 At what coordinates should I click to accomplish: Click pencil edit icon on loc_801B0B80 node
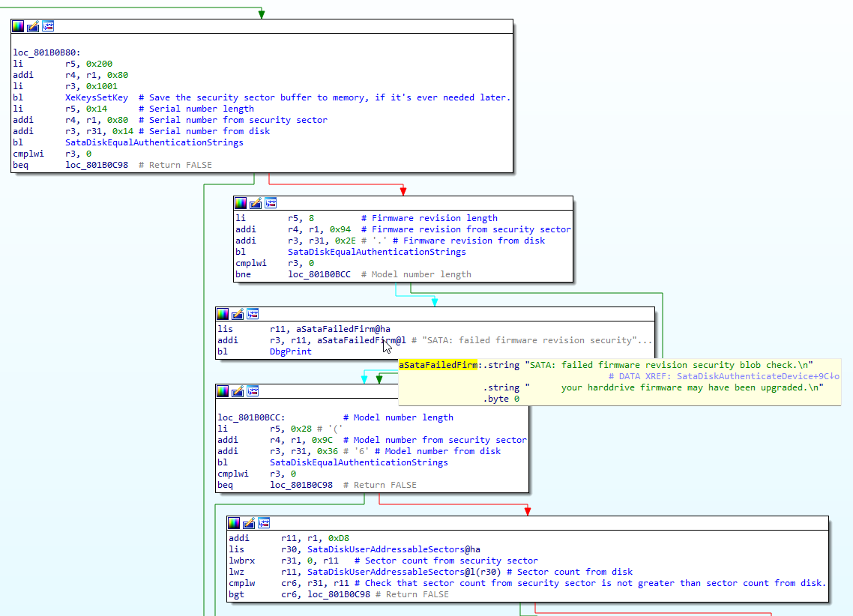pyautogui.click(x=33, y=26)
